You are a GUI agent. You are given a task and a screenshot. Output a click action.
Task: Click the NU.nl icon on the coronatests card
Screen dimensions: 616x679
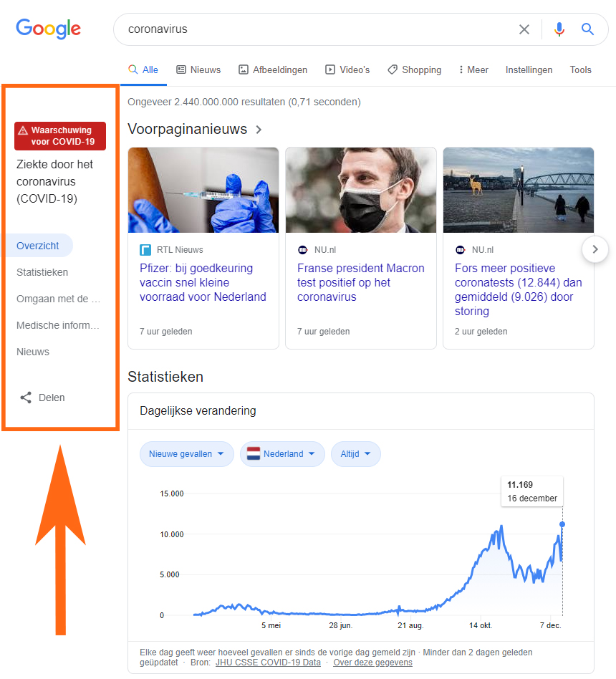coord(461,250)
